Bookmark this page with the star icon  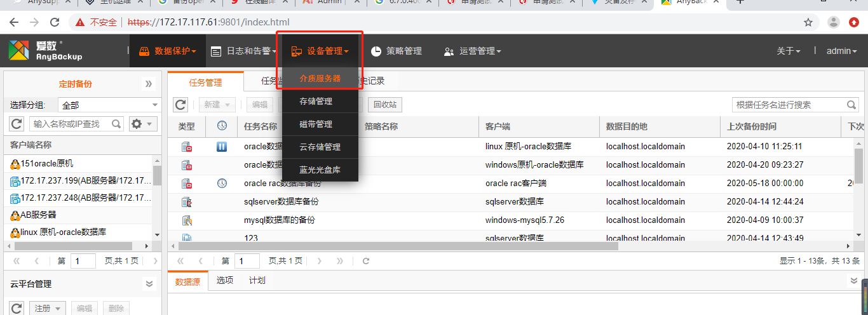(808, 22)
